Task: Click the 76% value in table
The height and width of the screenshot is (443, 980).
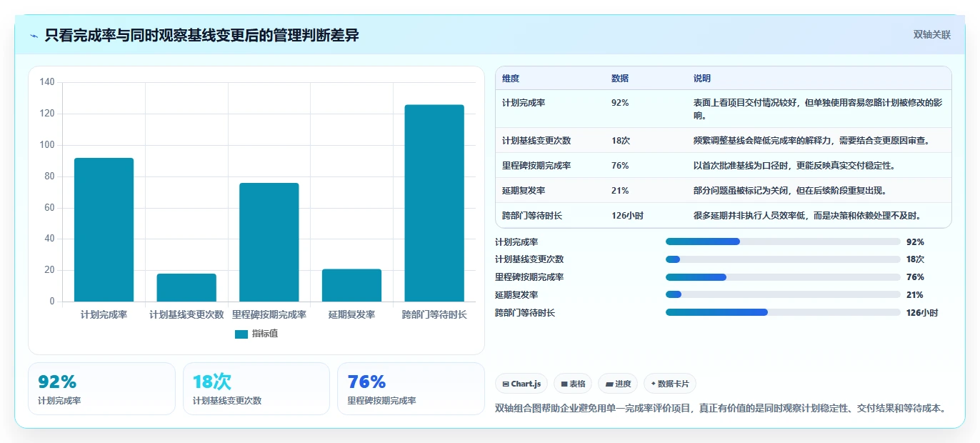Action: pyautogui.click(x=620, y=166)
